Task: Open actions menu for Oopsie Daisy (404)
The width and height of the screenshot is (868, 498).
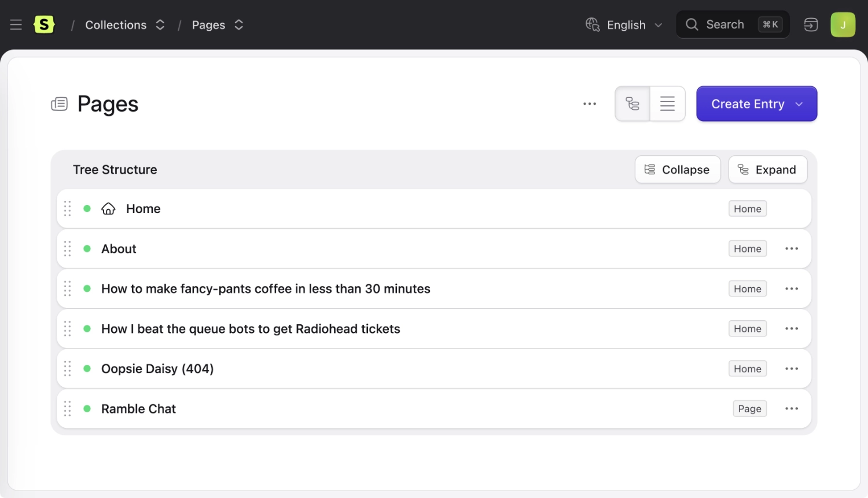Action: 791,369
